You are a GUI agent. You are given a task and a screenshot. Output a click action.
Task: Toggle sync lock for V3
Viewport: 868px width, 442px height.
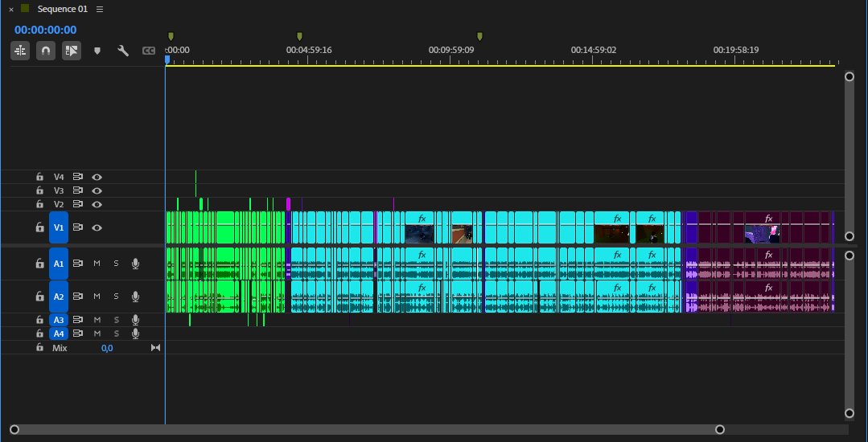click(x=77, y=190)
